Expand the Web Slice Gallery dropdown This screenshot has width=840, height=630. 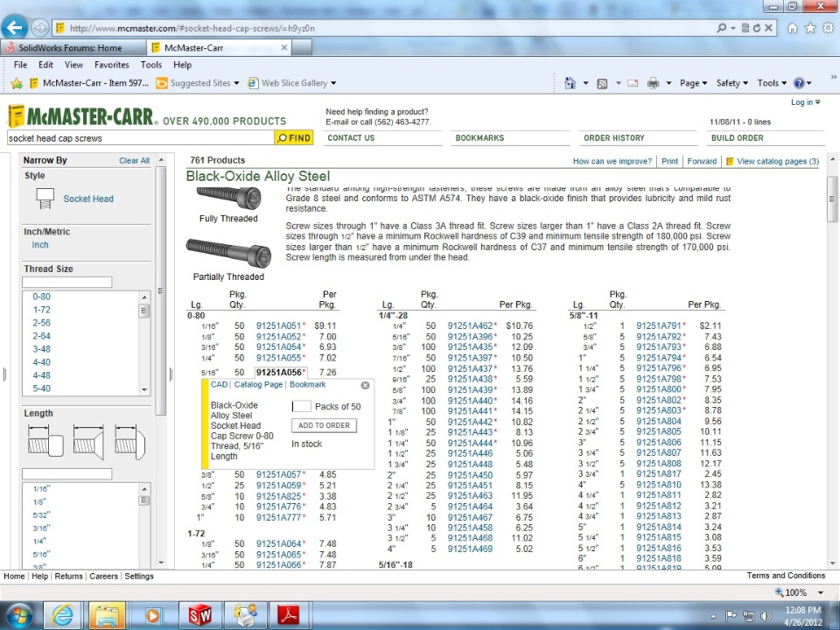pyautogui.click(x=333, y=83)
